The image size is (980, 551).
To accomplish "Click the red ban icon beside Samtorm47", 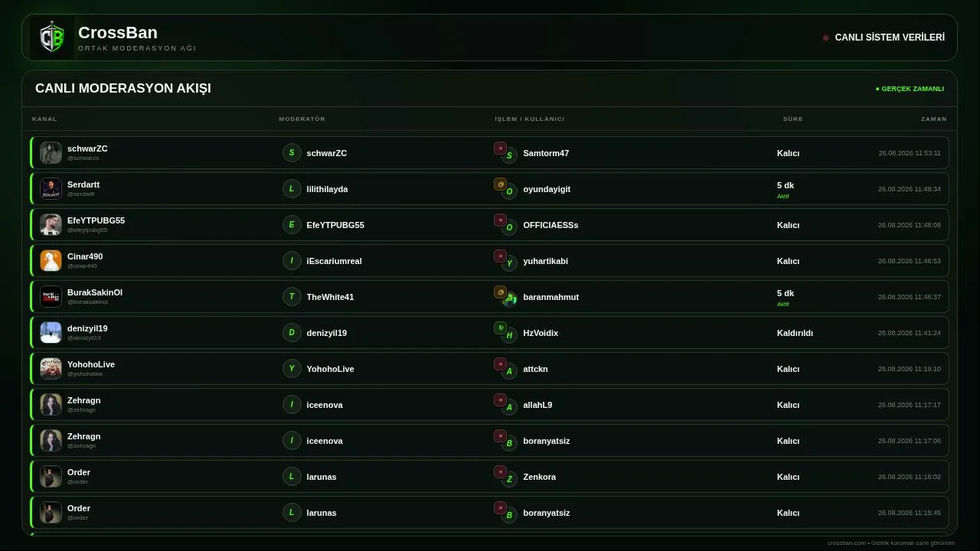I will [x=500, y=148].
